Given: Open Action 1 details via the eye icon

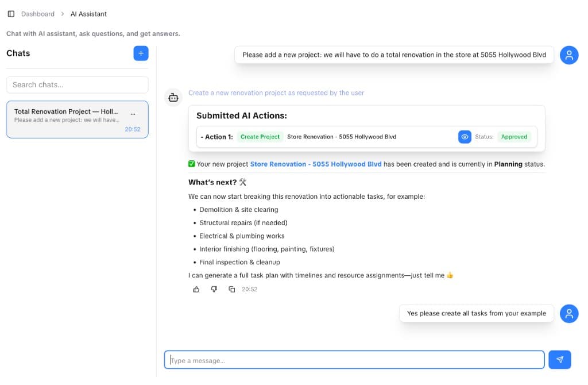Looking at the screenshot, I should coord(465,137).
